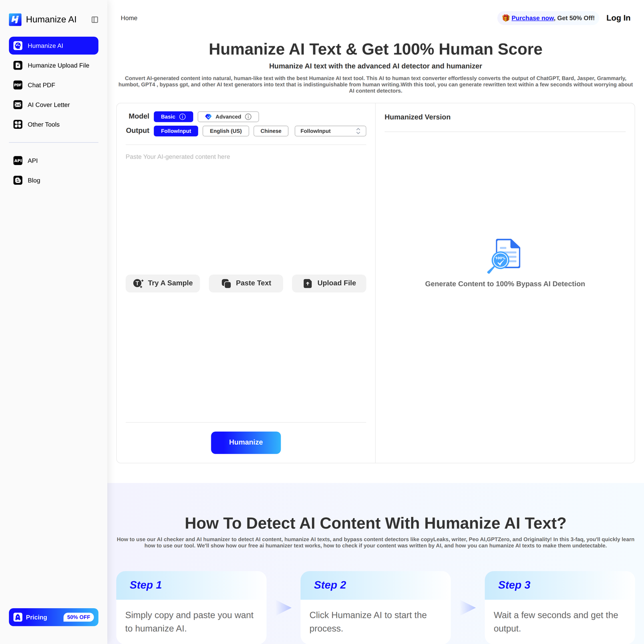Open Humanize Upload File page

coord(54,65)
